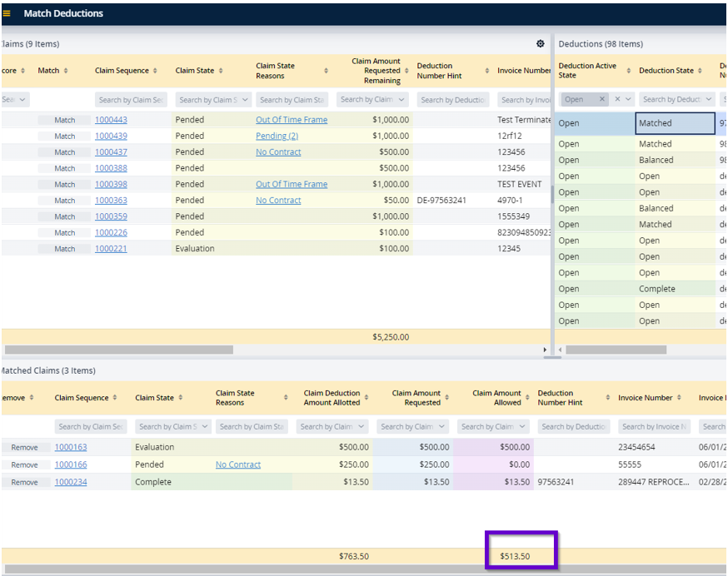
Task: Sort by Deduction Number Hint in Claims
Action: [x=486, y=71]
